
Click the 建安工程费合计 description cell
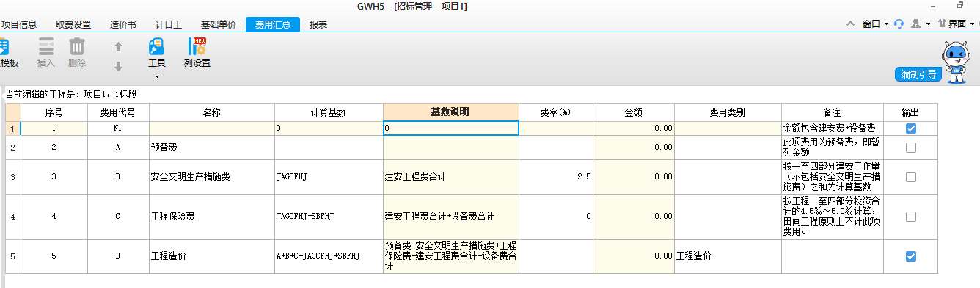[450, 177]
